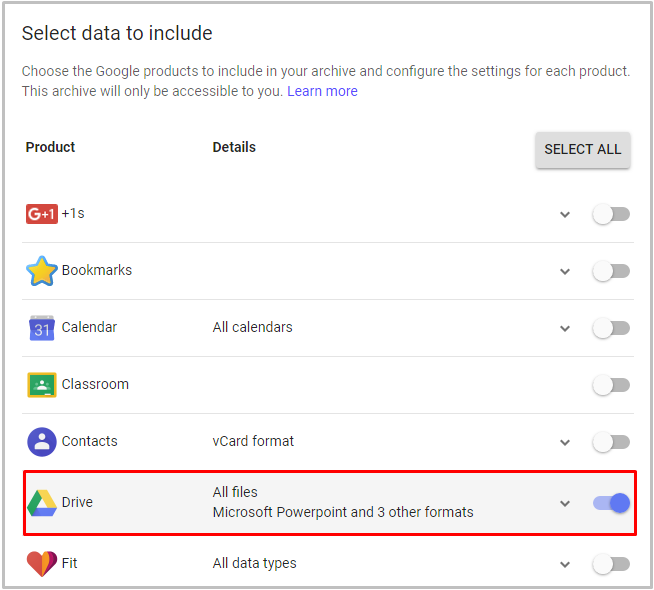
Task: Click the Calendar product icon
Action: click(x=42, y=328)
